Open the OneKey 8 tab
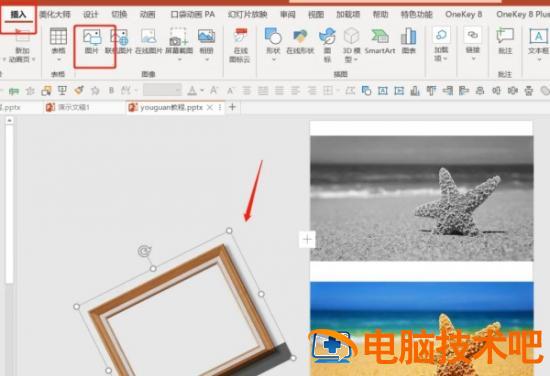 pyautogui.click(x=463, y=15)
